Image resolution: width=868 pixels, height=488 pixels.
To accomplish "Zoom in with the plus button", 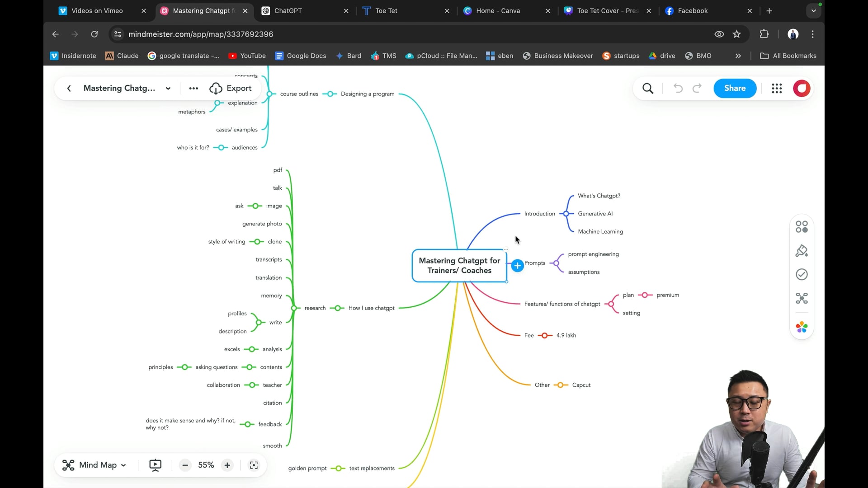I will (x=227, y=465).
